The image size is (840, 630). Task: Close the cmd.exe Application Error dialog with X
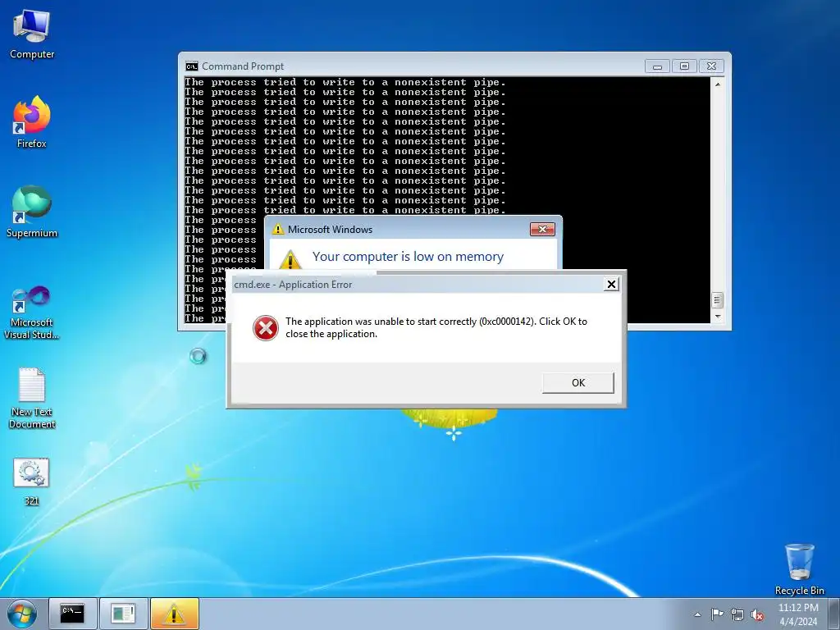point(611,284)
